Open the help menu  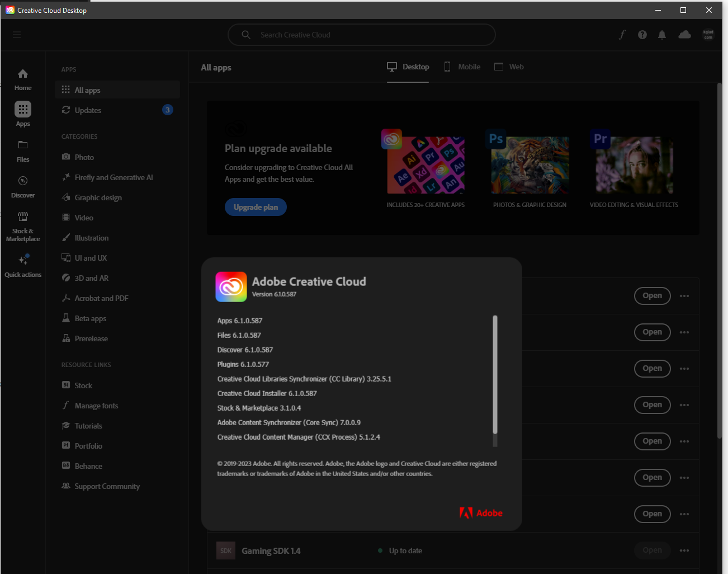point(642,34)
